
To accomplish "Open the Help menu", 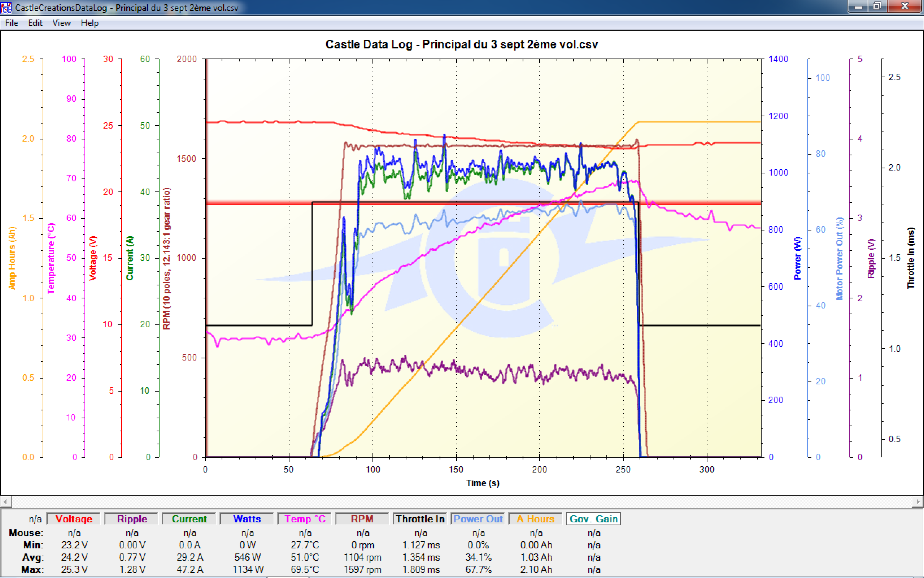I will 90,23.
